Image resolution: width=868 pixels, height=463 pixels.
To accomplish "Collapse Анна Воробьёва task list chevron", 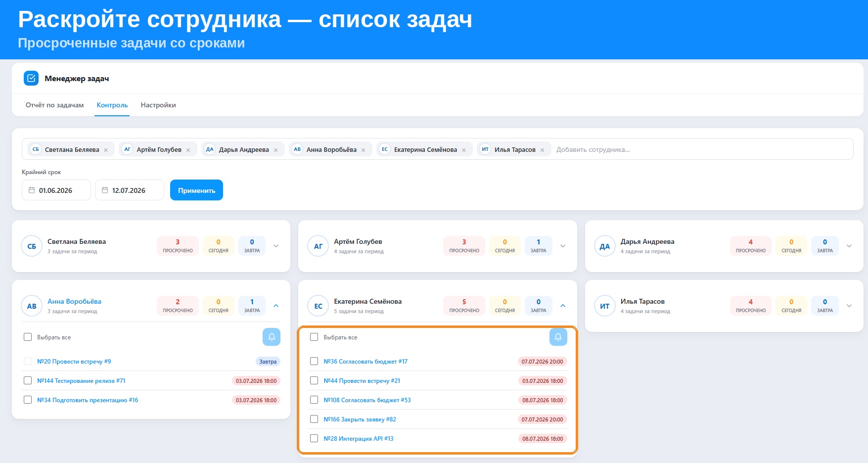I will click(x=276, y=306).
